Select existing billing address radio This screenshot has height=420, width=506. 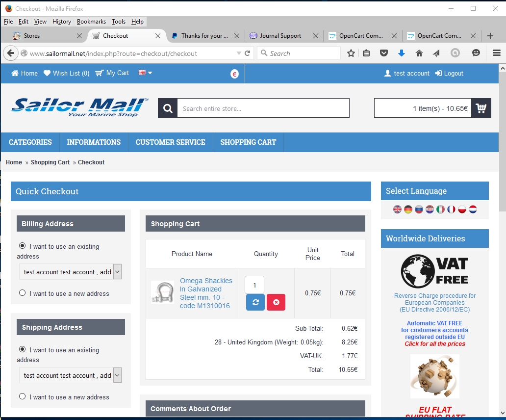22,246
